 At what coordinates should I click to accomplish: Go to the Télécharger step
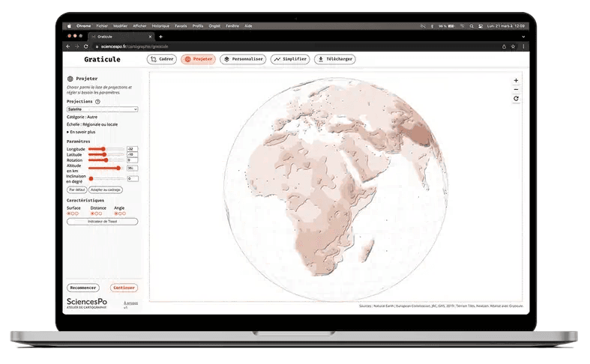coord(334,59)
